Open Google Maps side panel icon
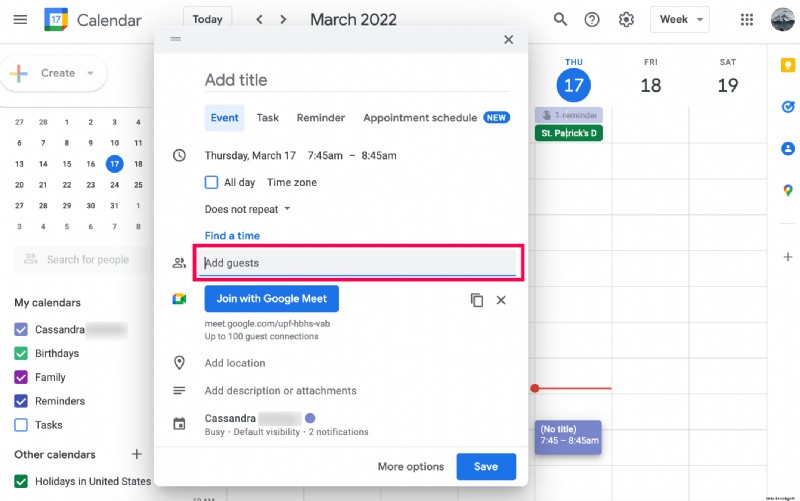The height and width of the screenshot is (501, 800). (x=788, y=190)
